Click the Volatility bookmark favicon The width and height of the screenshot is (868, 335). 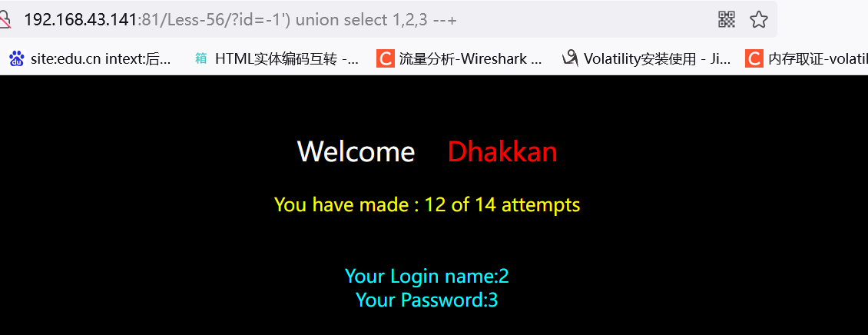pos(570,58)
